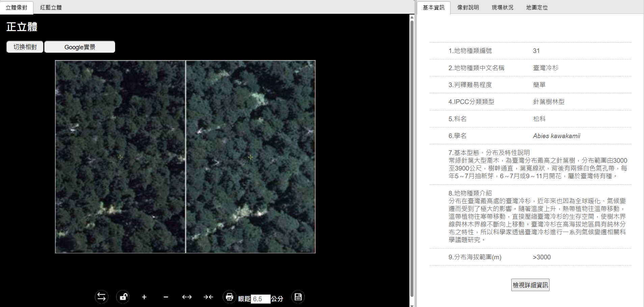Image resolution: width=644 pixels, height=307 pixels.
Task: Toggle the padlock to lock image panning
Action: click(x=123, y=297)
